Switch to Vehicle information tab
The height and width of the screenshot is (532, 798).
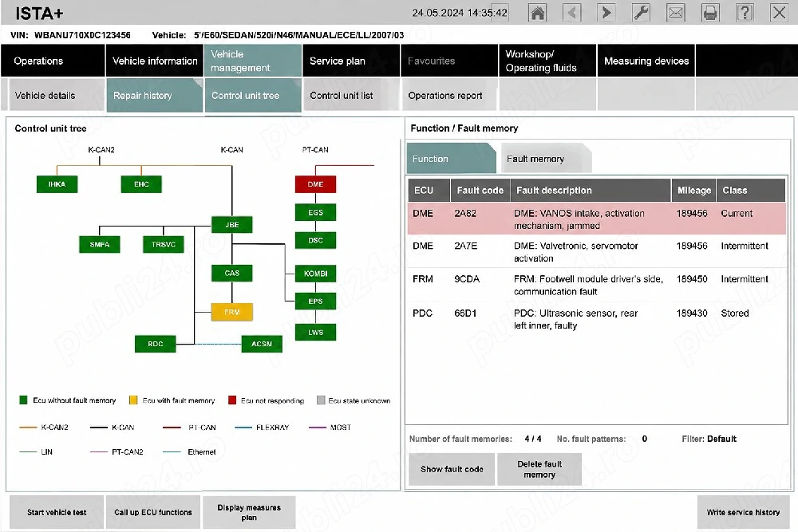tap(155, 61)
